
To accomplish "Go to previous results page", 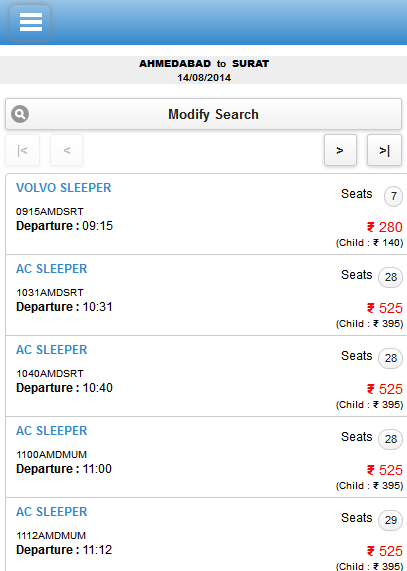I will tap(67, 150).
